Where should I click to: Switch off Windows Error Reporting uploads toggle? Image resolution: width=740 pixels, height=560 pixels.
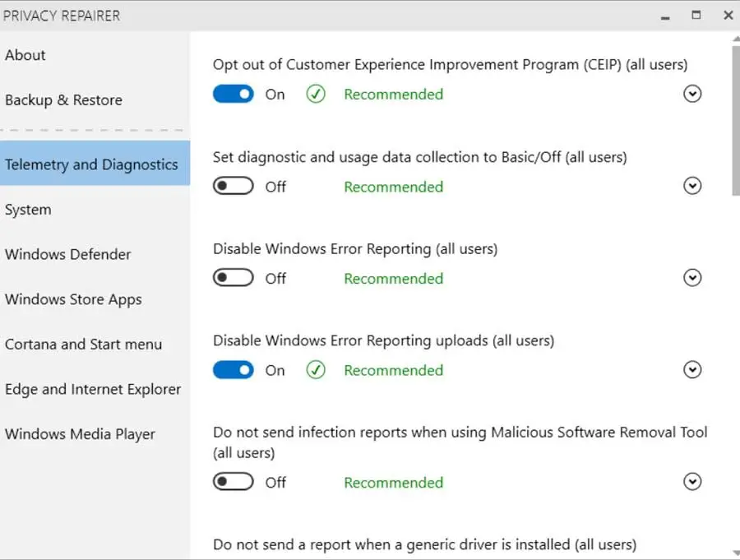pos(234,371)
